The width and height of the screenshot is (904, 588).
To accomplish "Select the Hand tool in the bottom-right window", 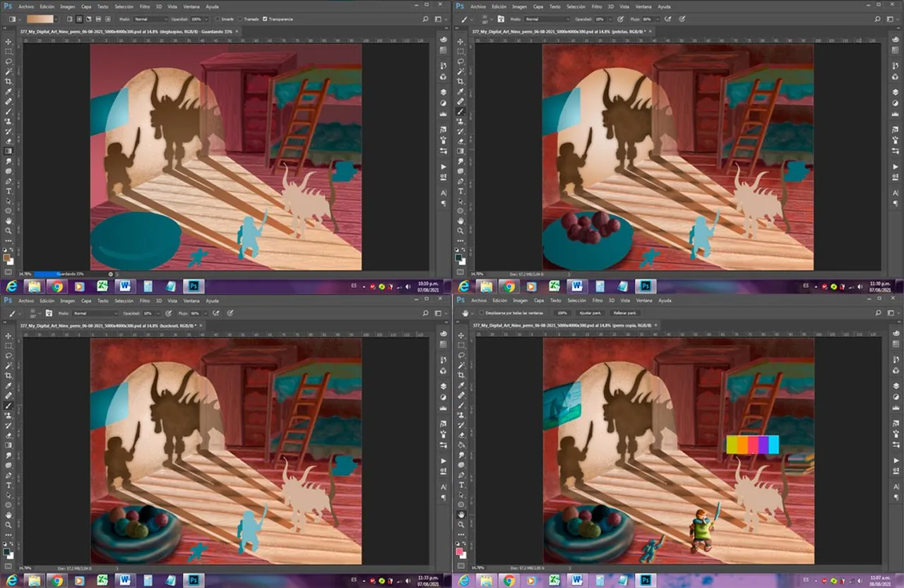I will click(x=460, y=515).
